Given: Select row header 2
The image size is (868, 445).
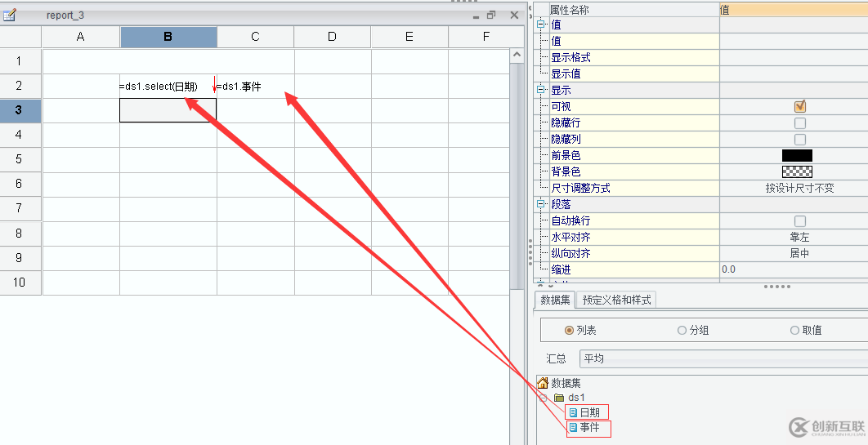Looking at the screenshot, I should pyautogui.click(x=20, y=86).
